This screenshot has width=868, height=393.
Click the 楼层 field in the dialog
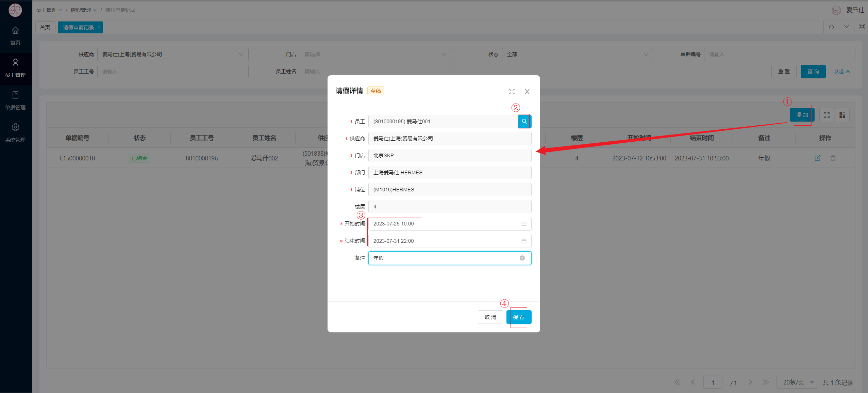tap(450, 207)
